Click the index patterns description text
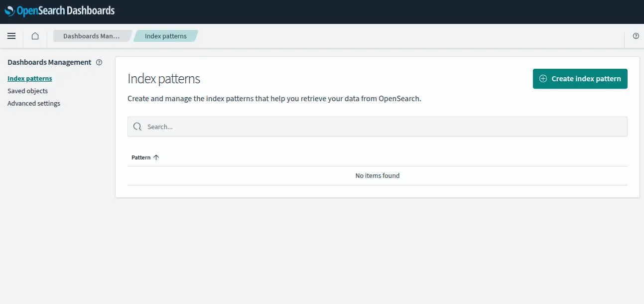The width and height of the screenshot is (644, 304). pos(274,99)
